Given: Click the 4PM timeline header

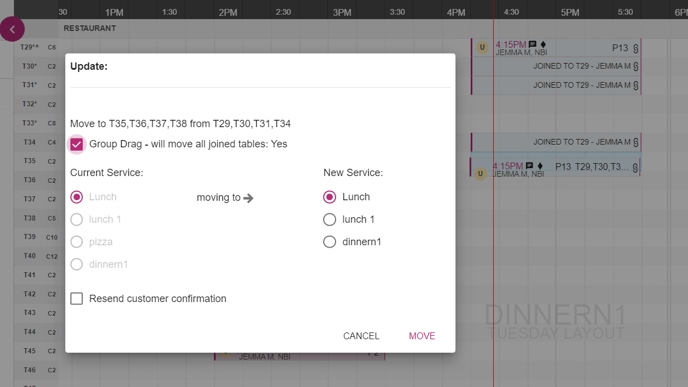Looking at the screenshot, I should [x=456, y=12].
